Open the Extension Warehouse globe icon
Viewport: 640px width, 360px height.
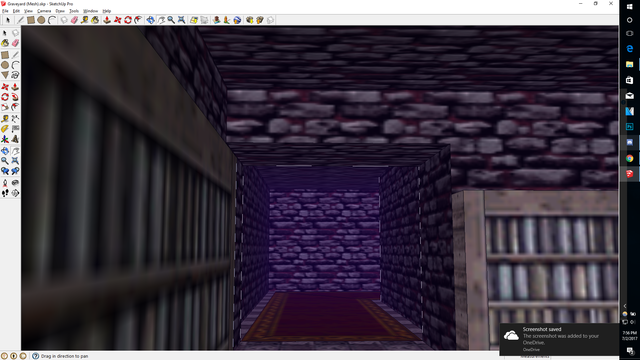[x=237, y=20]
